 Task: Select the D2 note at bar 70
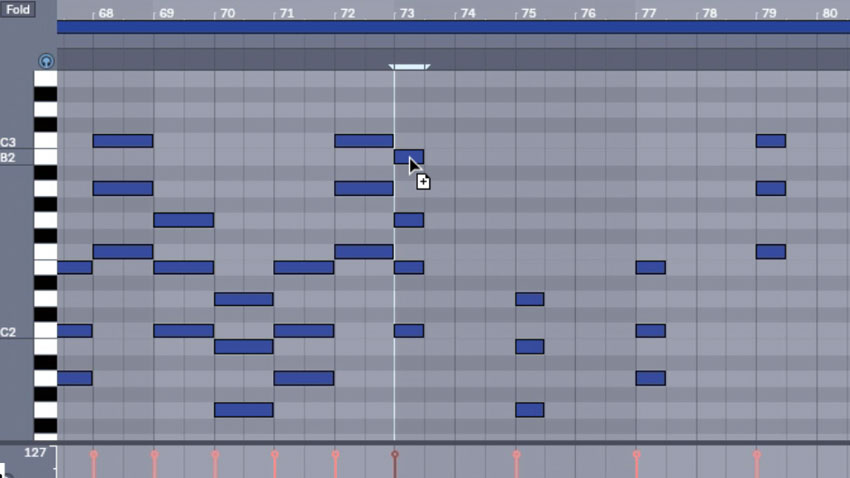(244, 299)
